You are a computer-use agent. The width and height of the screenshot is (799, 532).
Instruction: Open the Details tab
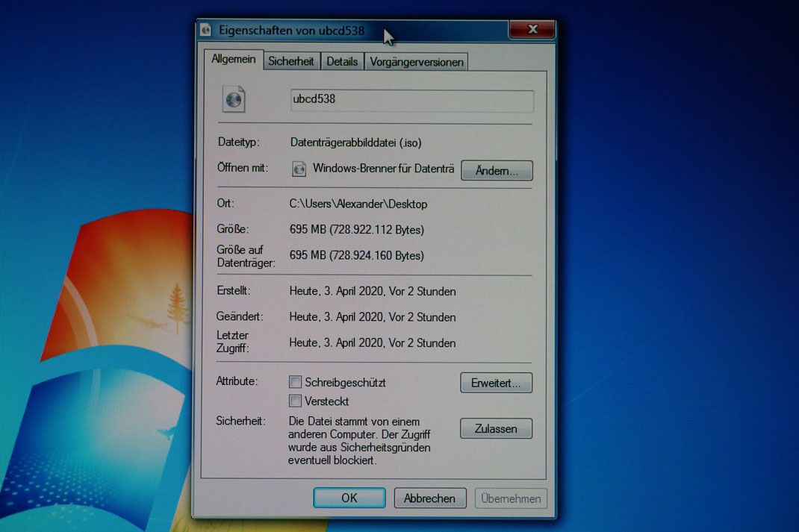[342, 62]
